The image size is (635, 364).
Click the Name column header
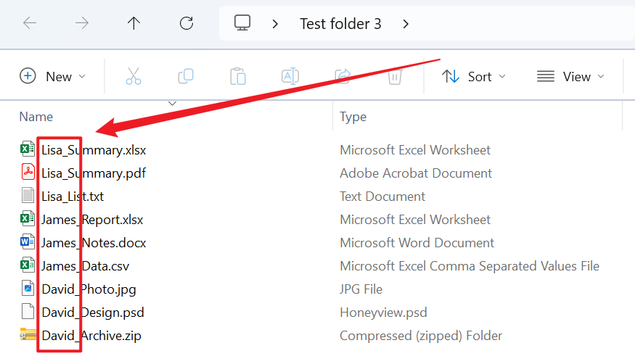(36, 116)
